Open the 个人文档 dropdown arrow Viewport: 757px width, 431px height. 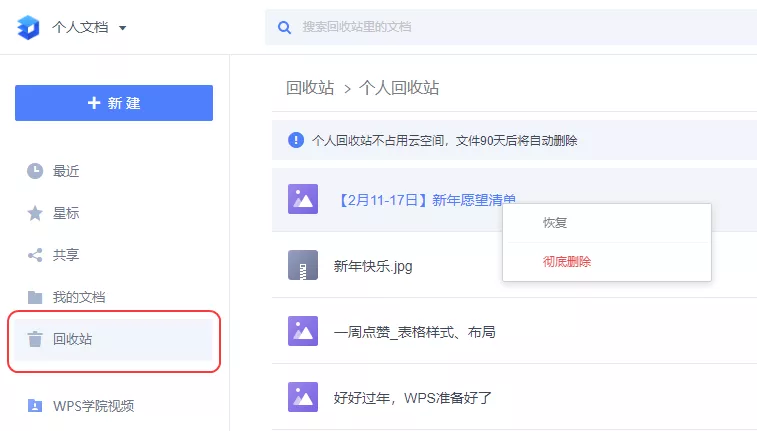tap(123, 28)
